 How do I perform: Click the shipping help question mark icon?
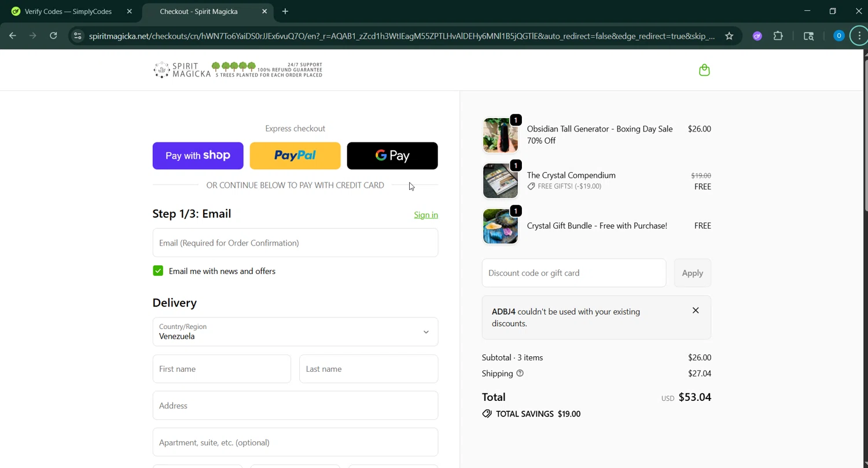[520, 373]
